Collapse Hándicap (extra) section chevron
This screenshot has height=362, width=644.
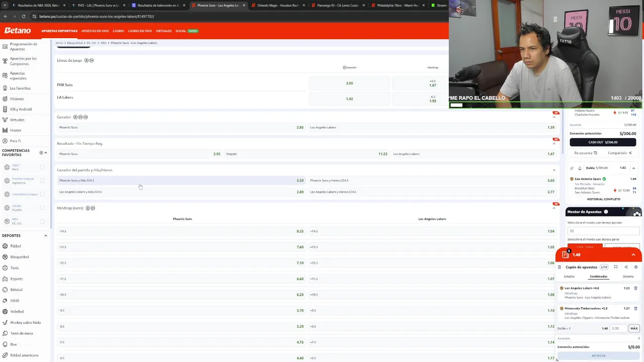click(x=554, y=208)
